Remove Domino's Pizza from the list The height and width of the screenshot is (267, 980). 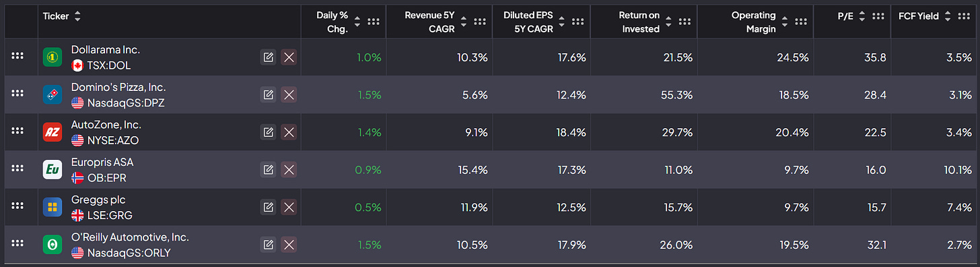click(x=289, y=95)
